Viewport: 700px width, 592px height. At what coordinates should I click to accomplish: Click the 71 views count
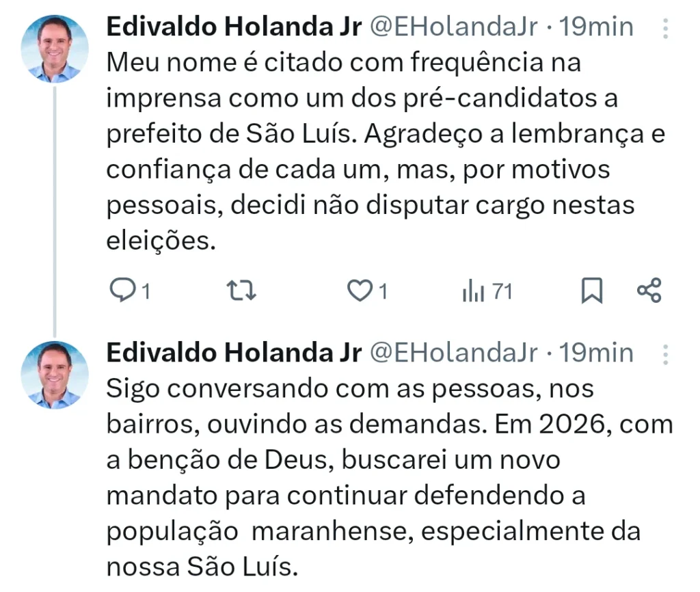(x=502, y=292)
